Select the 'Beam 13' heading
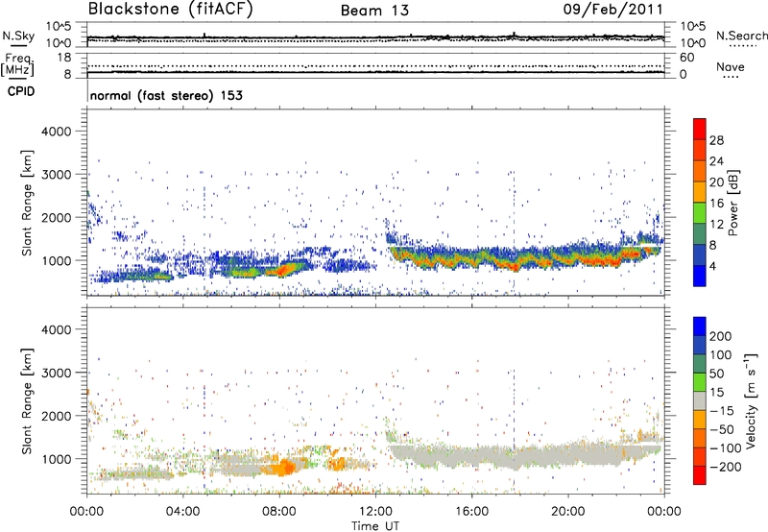The width and height of the screenshot is (768, 532). click(374, 11)
